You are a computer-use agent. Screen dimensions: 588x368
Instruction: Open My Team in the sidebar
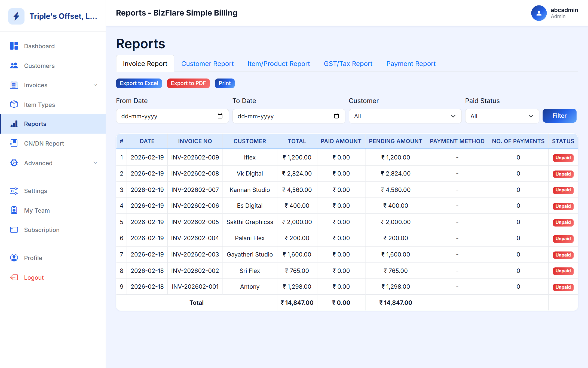click(53, 210)
